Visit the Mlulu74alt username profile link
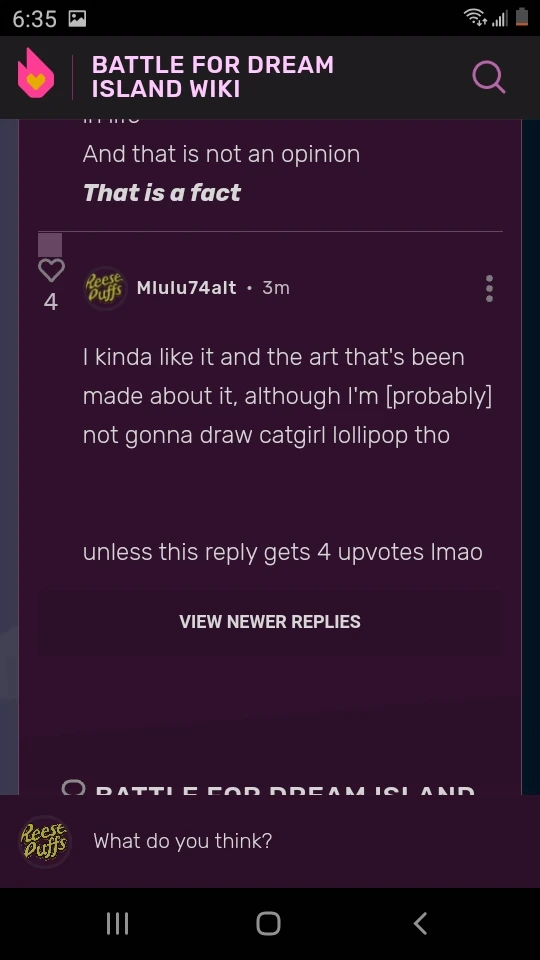The width and height of the screenshot is (540, 960). [186, 288]
